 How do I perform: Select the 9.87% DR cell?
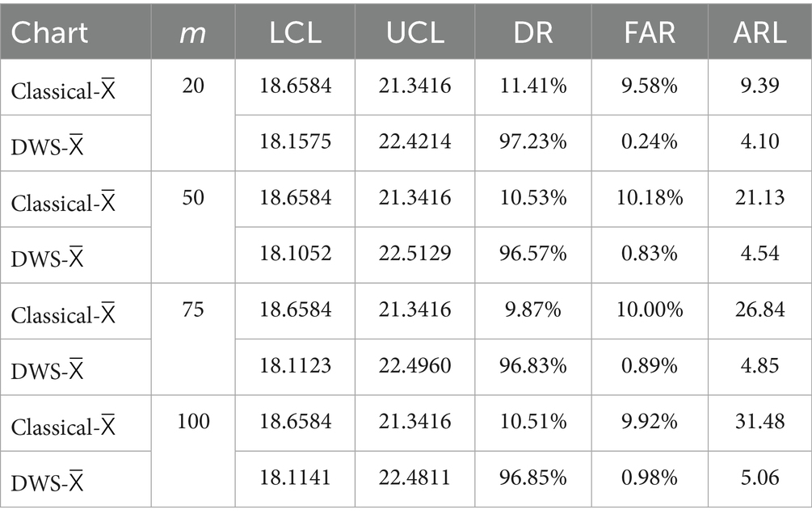coord(532,310)
